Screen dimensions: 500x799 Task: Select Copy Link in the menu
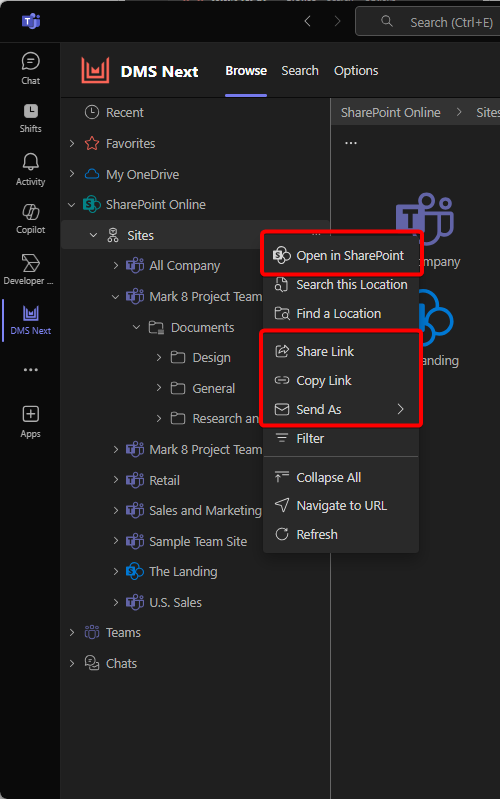click(341, 380)
